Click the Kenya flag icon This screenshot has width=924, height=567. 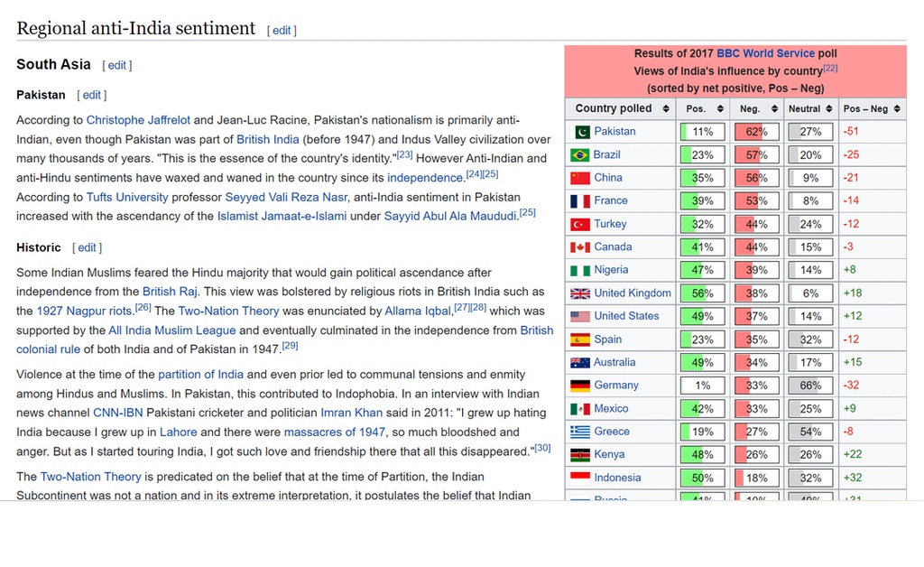(x=580, y=455)
